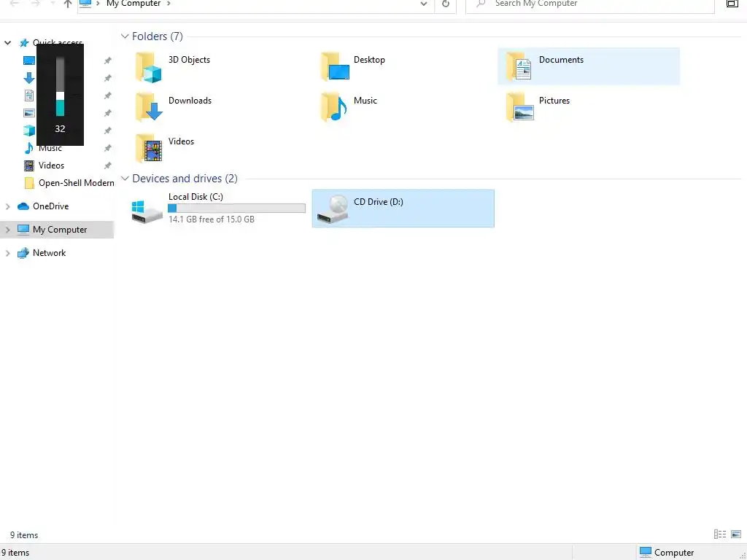Screen dimensions: 747x560
Task: Open the 3D Objects folder icon
Action: [149, 67]
